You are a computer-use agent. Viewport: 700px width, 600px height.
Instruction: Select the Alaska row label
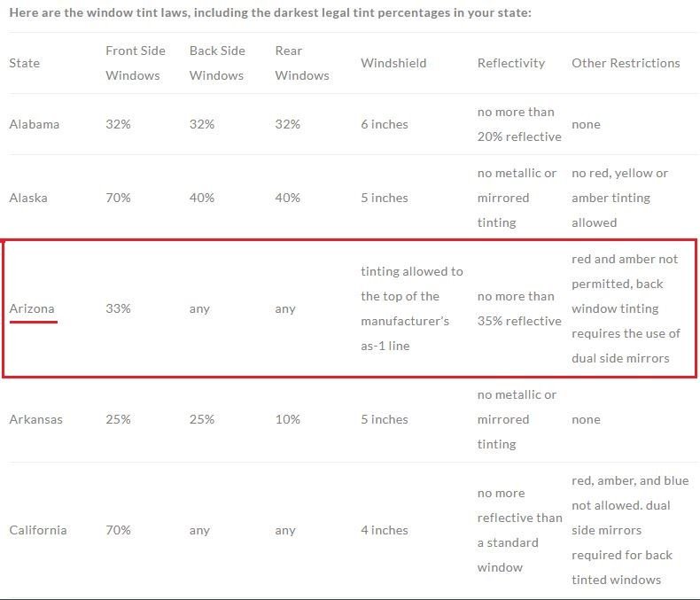tap(28, 198)
